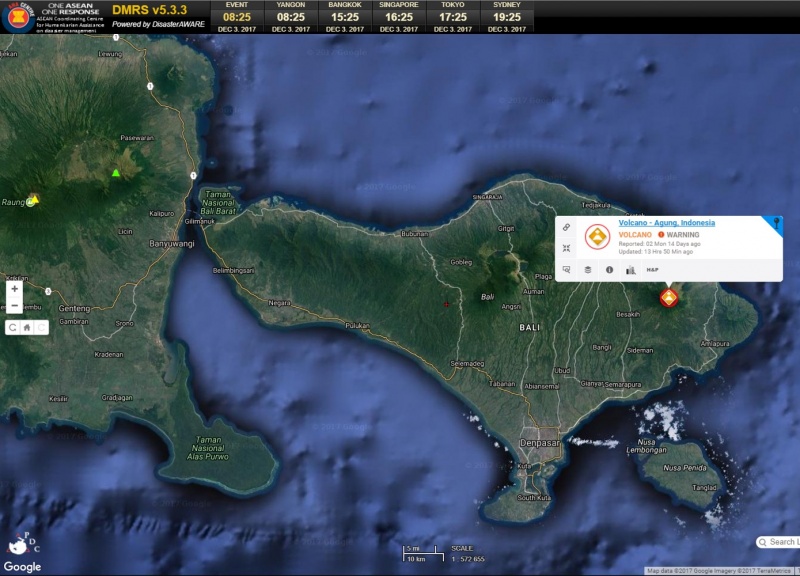
Task: Click the map zoom in plus button
Action: (14, 289)
